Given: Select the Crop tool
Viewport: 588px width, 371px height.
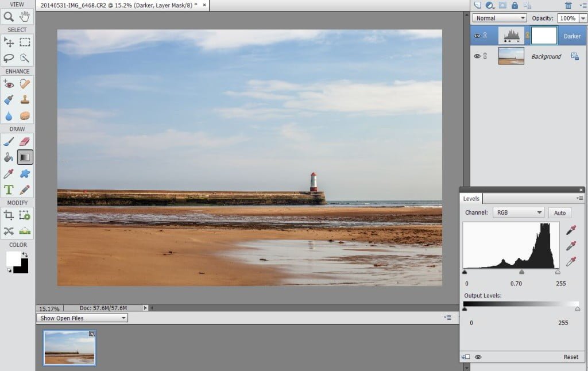Looking at the screenshot, I should click(9, 215).
